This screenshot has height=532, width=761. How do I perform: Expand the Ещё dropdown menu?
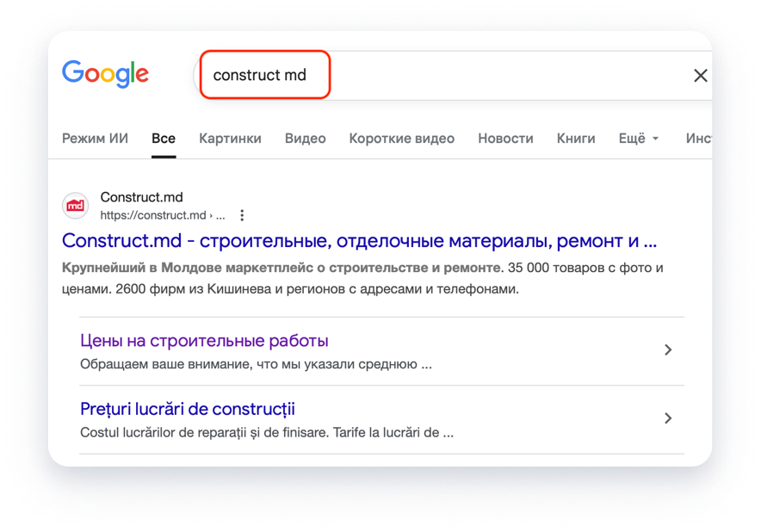(x=638, y=139)
